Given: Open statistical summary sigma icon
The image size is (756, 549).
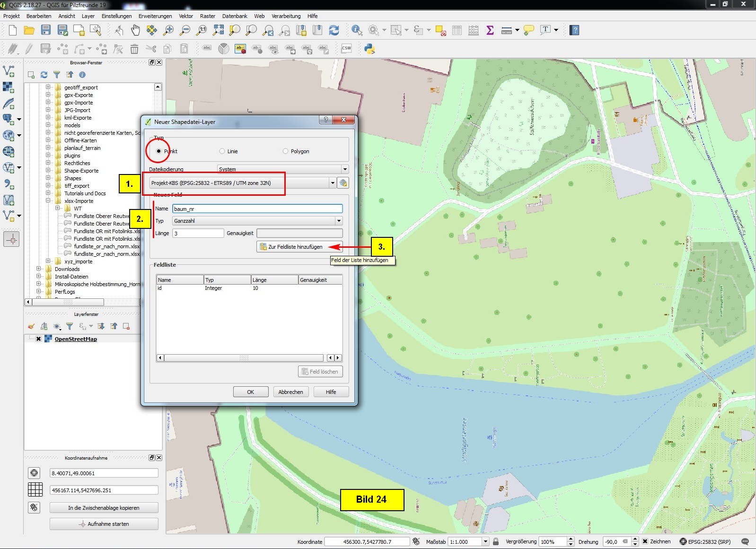Looking at the screenshot, I should 490,30.
